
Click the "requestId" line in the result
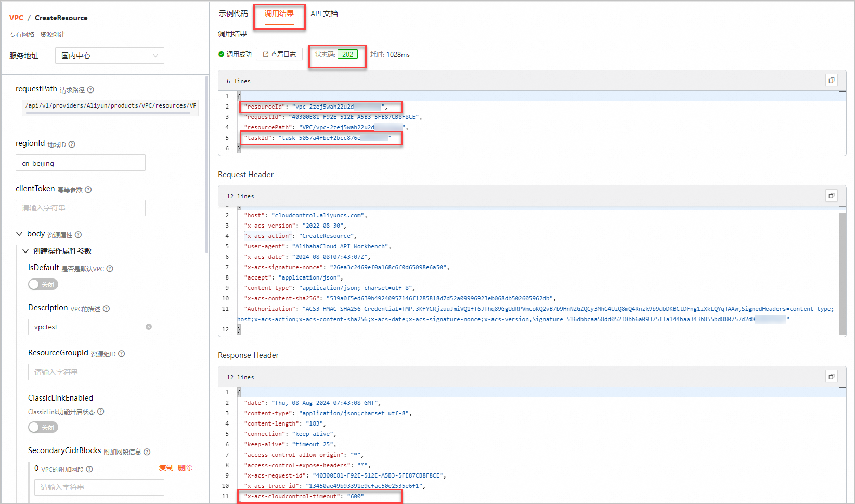(333, 117)
